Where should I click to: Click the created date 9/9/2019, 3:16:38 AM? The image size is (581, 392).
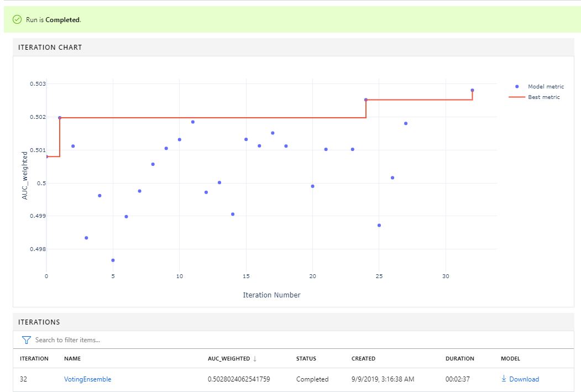[x=383, y=379]
